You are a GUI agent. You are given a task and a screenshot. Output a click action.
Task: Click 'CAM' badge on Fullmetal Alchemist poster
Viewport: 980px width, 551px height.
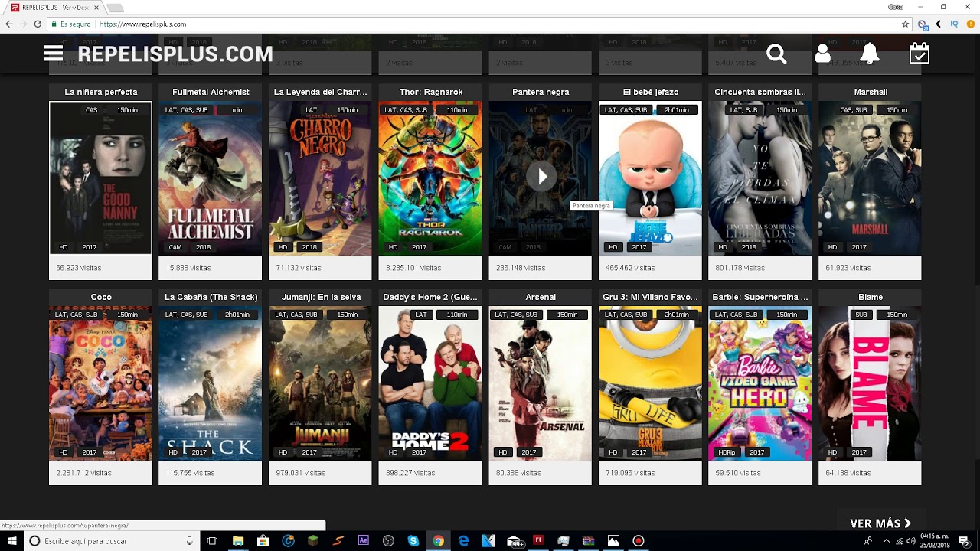[175, 247]
